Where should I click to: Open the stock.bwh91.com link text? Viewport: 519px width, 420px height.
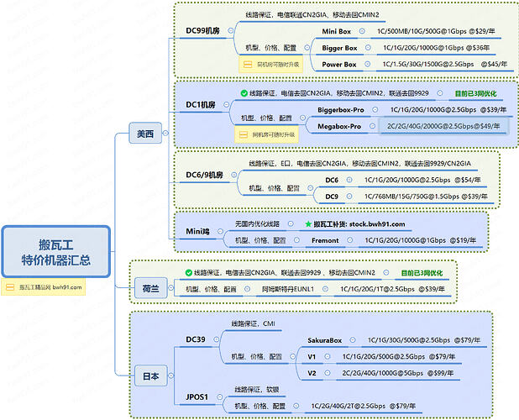377,224
